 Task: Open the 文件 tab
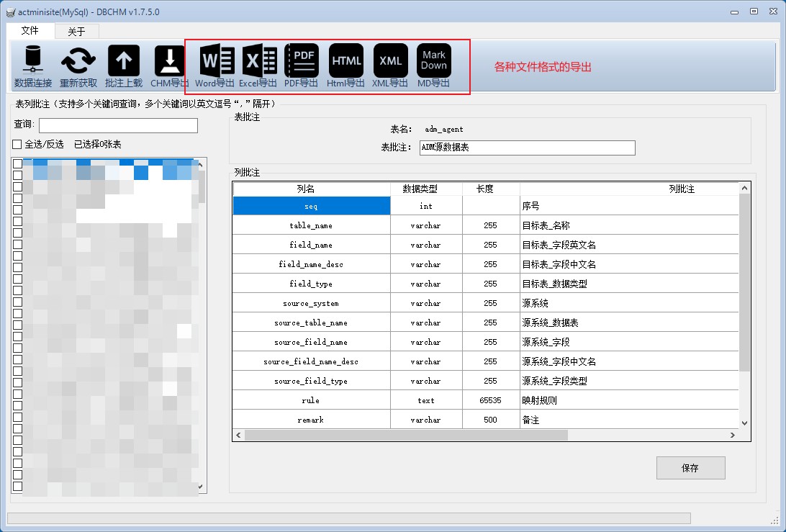[30, 30]
